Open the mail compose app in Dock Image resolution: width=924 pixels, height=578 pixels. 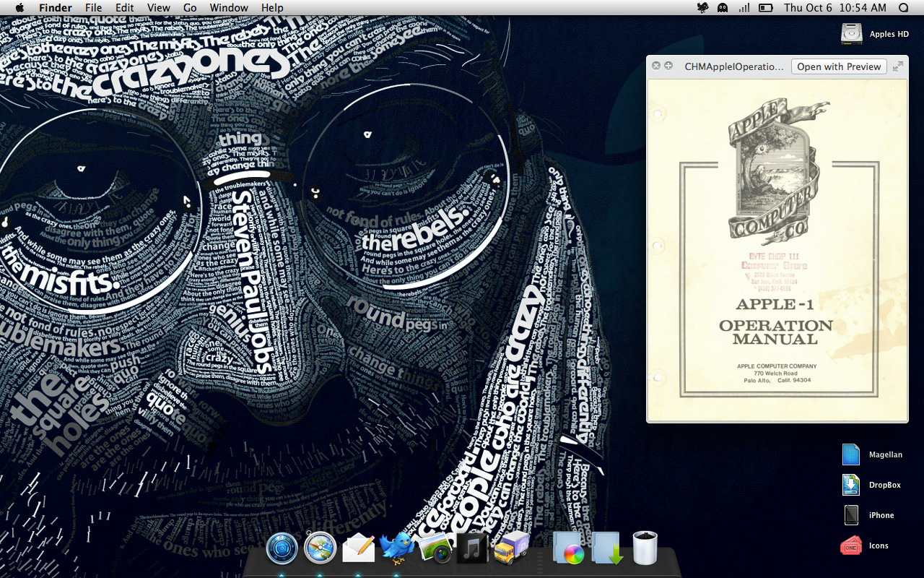pos(359,548)
